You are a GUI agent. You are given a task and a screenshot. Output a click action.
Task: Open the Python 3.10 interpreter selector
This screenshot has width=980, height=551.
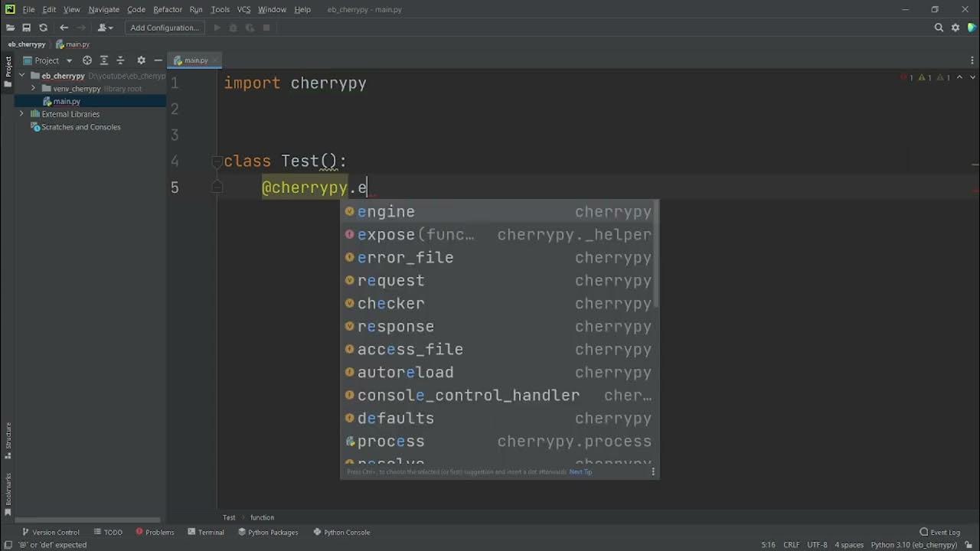coord(914,545)
